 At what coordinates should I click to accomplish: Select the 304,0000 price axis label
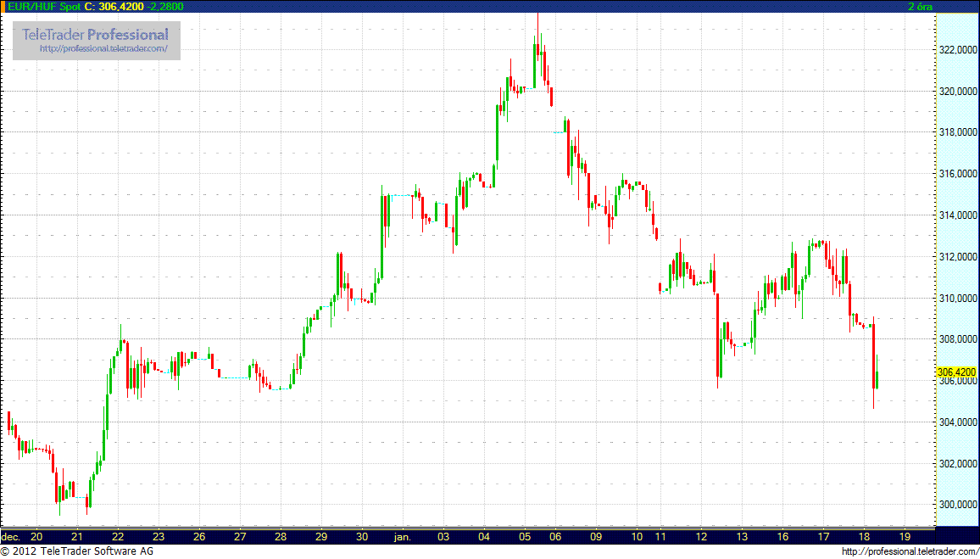957,422
